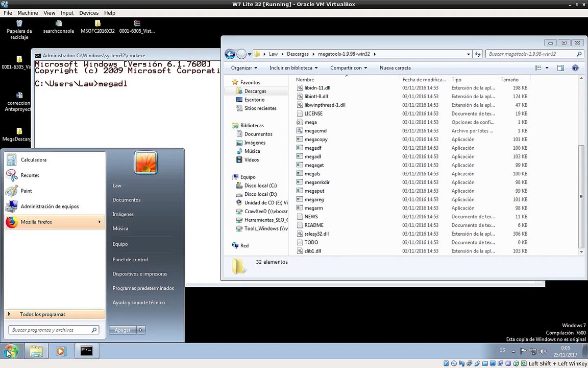Click the volume icon in system tray
Viewport: 588px width, 368px height.
tap(543, 352)
